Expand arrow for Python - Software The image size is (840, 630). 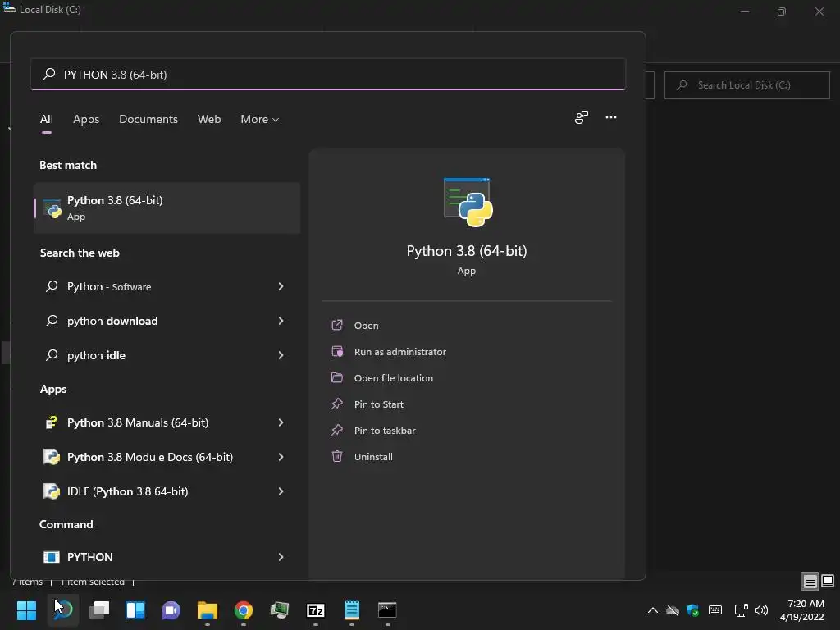(x=281, y=286)
